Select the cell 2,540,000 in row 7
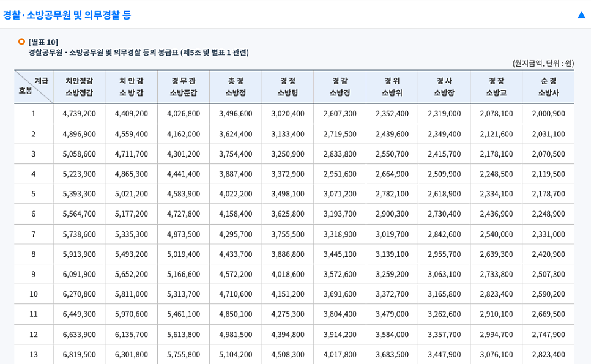591x364 pixels. pyautogui.click(x=496, y=234)
